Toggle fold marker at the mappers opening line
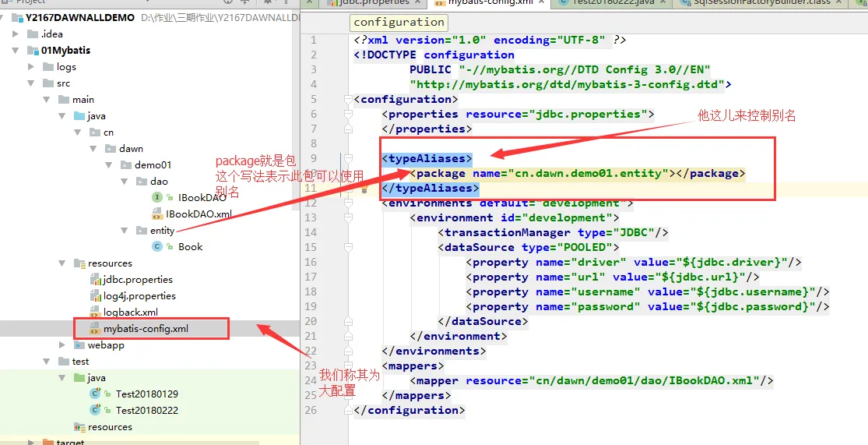The height and width of the screenshot is (445, 868). click(x=348, y=366)
